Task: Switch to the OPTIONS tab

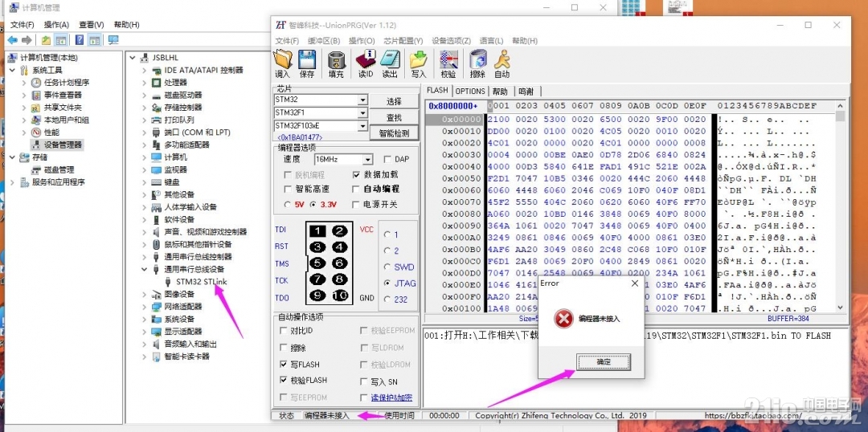Action: pyautogui.click(x=470, y=92)
